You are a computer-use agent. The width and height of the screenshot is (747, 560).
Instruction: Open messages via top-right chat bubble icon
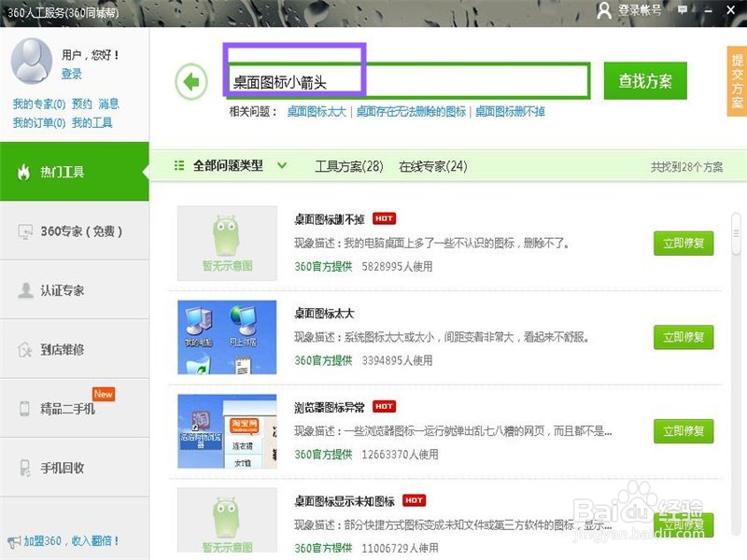(x=684, y=11)
